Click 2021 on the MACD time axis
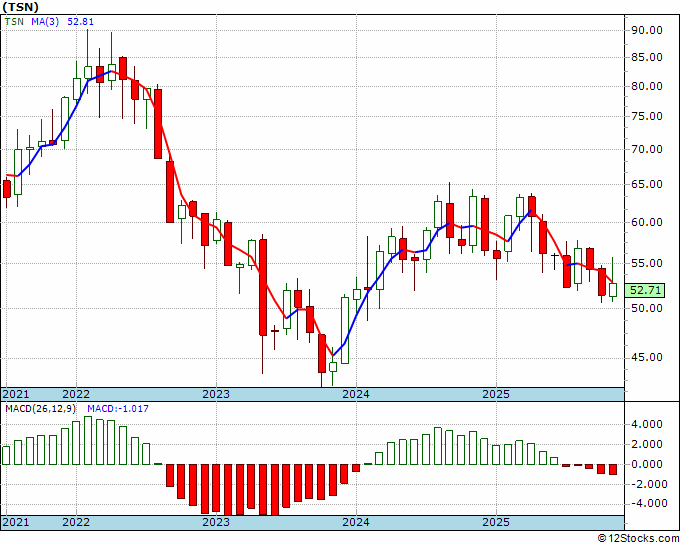Viewport: 680px width, 546px height. click(16, 522)
